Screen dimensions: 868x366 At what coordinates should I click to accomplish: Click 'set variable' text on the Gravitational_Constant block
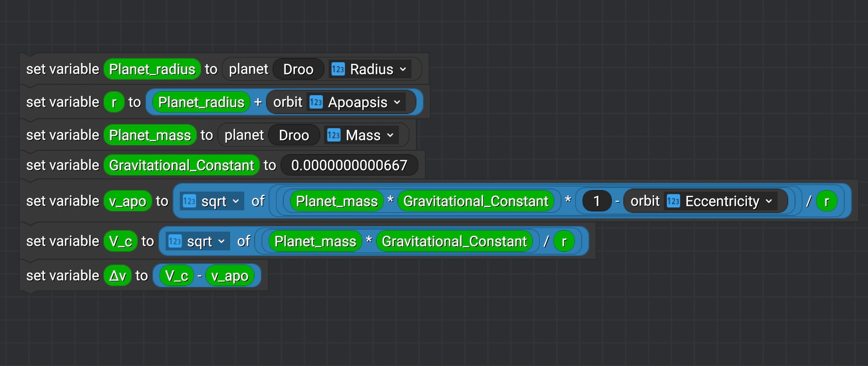63,166
